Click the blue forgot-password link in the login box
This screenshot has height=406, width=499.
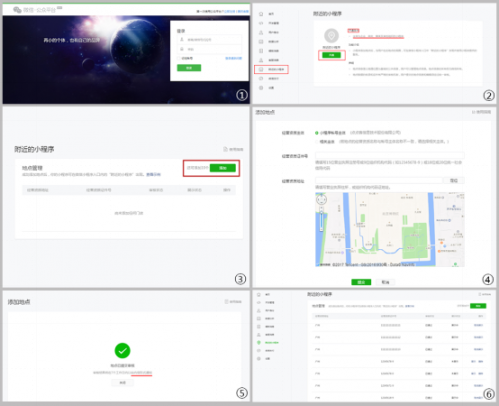click(x=234, y=58)
